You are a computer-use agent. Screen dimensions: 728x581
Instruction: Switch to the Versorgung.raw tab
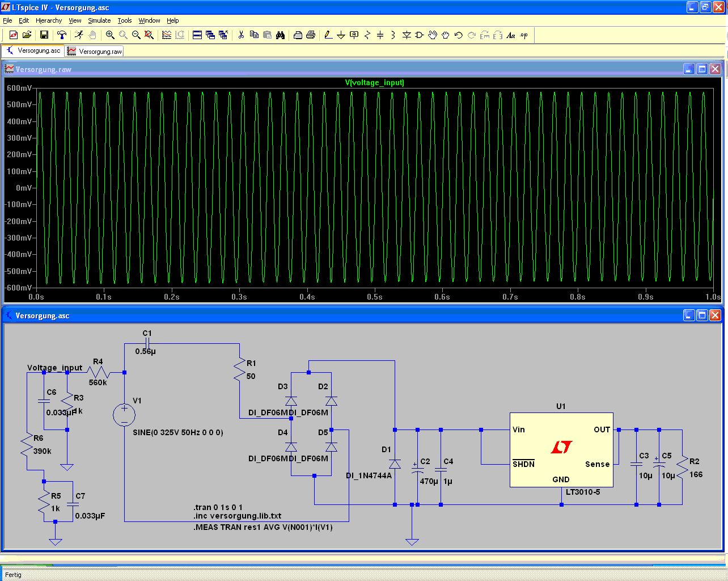click(95, 51)
